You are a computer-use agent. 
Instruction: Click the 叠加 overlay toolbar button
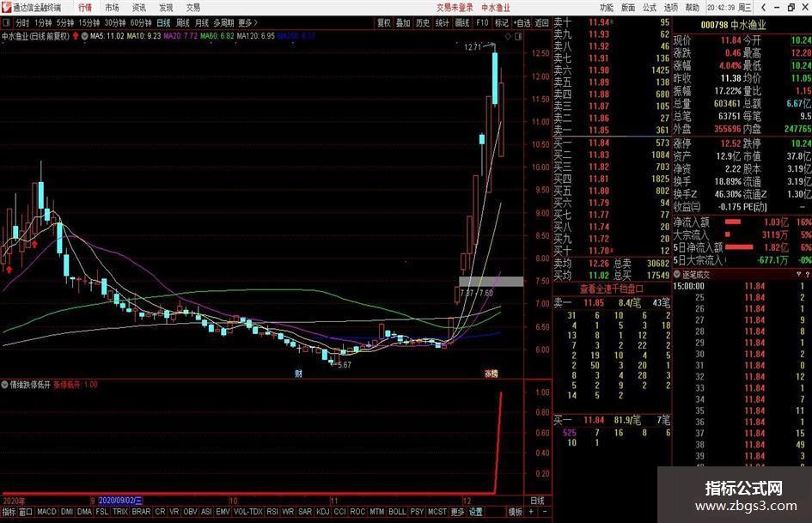coord(403,23)
